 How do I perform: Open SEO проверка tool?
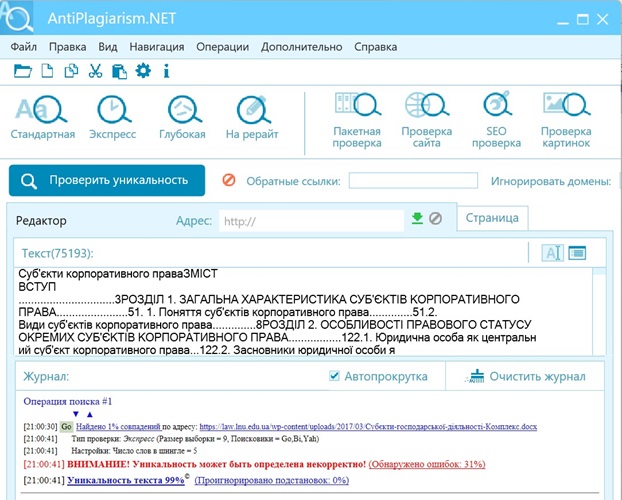pyautogui.click(x=497, y=120)
